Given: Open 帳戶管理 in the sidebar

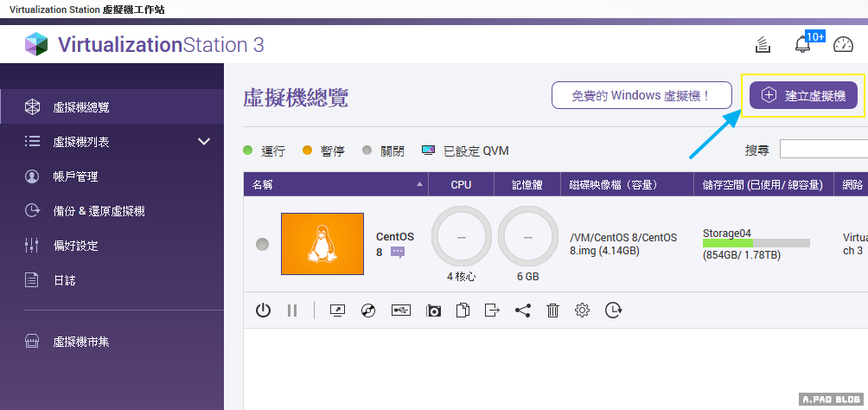Looking at the screenshot, I should tap(76, 176).
